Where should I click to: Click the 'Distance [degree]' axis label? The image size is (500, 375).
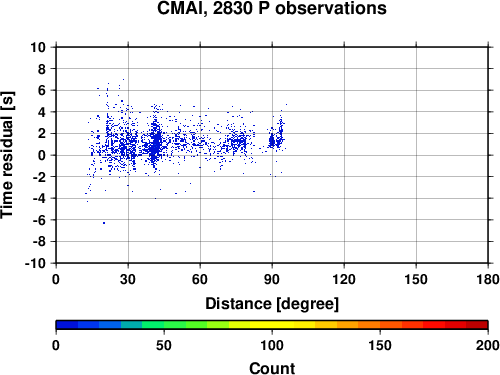coord(272,304)
